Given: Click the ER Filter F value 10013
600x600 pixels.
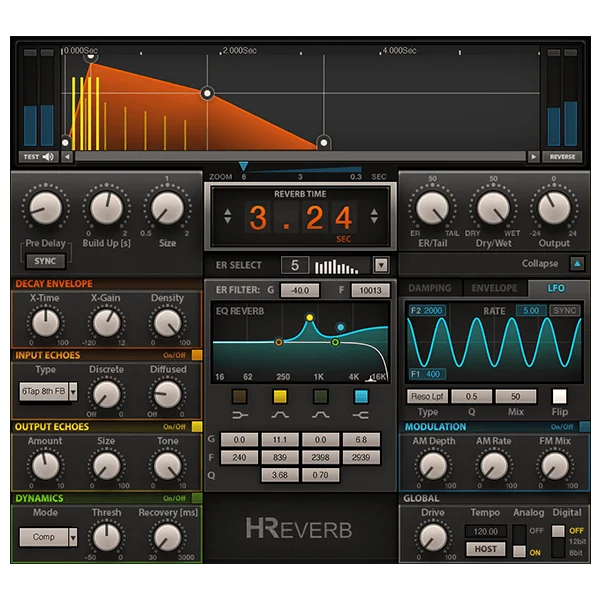Looking at the screenshot, I should (370, 290).
